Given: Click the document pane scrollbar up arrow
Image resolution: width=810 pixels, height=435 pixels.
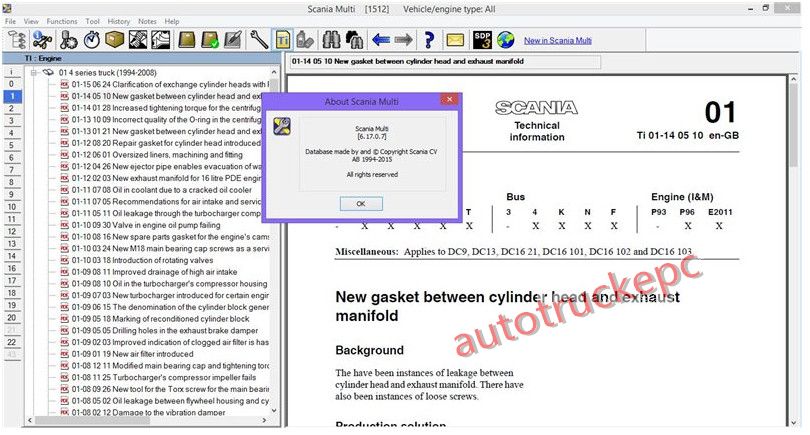Looking at the screenshot, I should tap(794, 80).
